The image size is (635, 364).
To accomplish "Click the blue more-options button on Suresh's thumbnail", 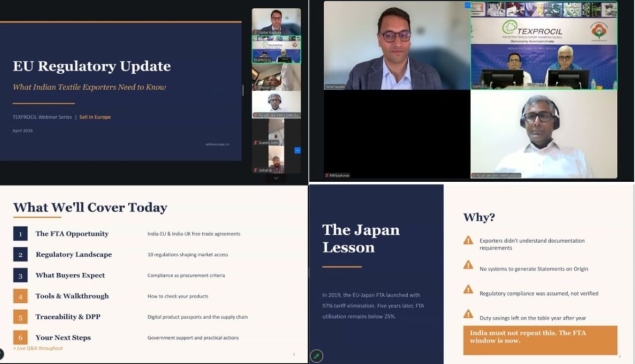I will (297, 150).
